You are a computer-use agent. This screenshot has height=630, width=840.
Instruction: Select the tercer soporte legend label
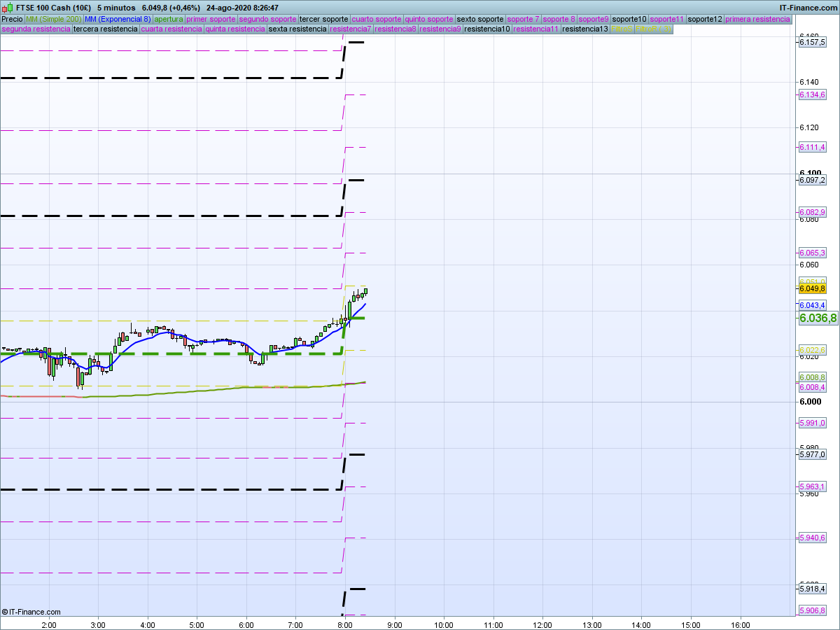click(323, 19)
